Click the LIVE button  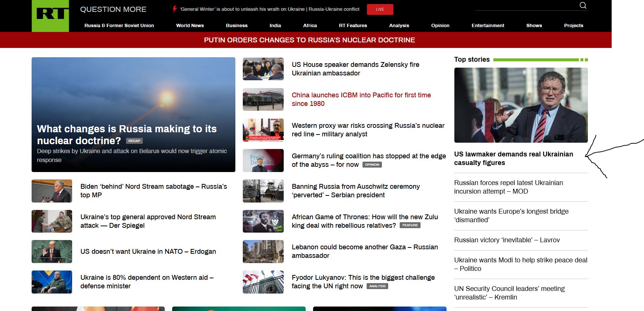(380, 9)
